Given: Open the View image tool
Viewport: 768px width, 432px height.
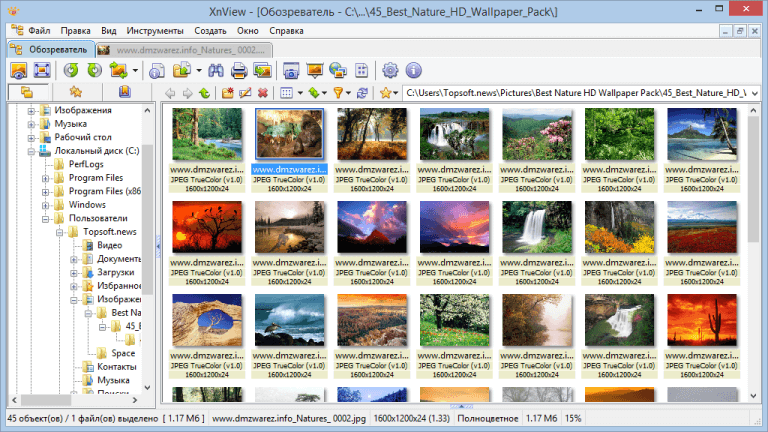Looking at the screenshot, I should coord(19,71).
